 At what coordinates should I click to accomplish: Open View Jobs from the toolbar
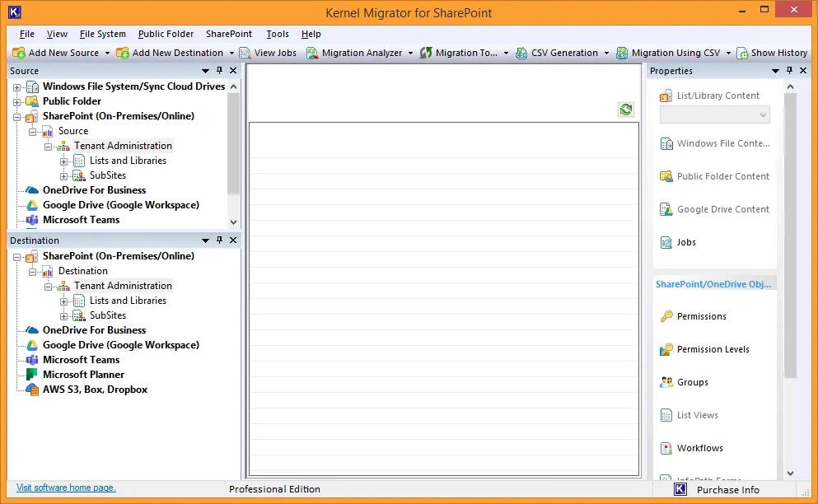coord(268,53)
